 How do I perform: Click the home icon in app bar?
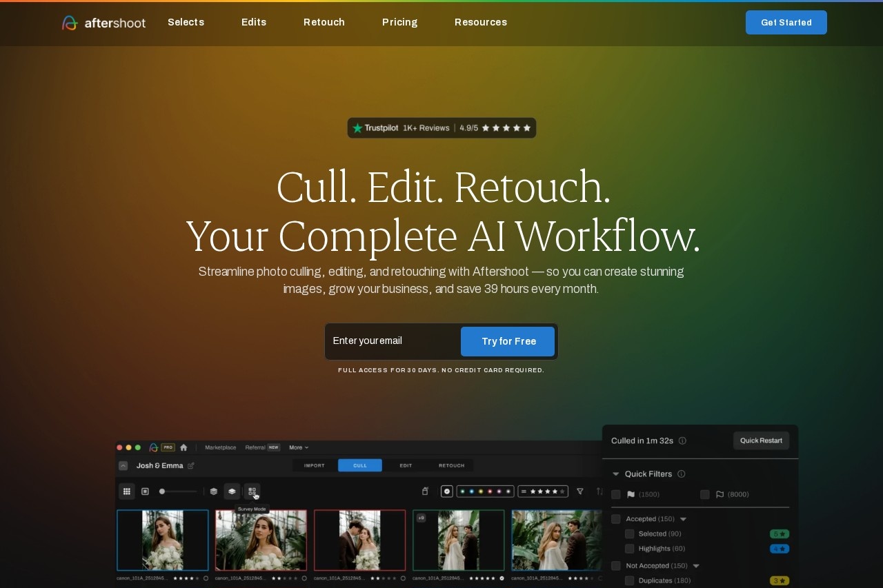(183, 447)
